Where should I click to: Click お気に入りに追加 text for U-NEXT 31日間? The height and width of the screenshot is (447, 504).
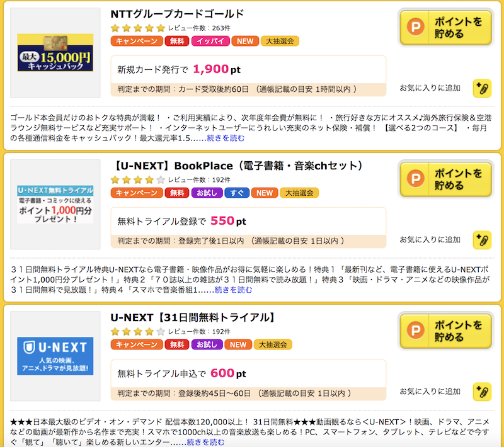pyautogui.click(x=430, y=392)
